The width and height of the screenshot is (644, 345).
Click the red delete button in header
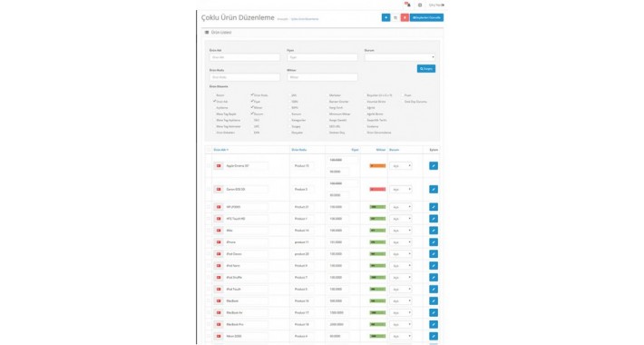pyautogui.click(x=405, y=17)
